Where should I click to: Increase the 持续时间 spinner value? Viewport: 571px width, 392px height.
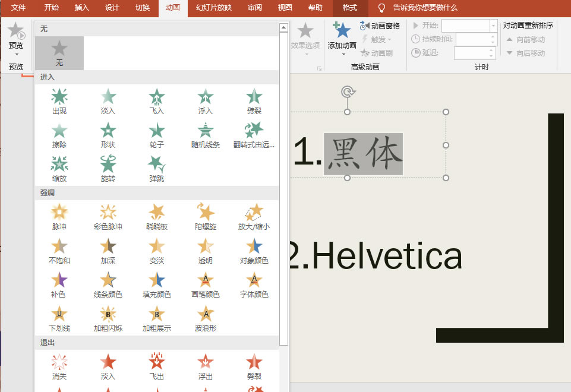(x=493, y=36)
